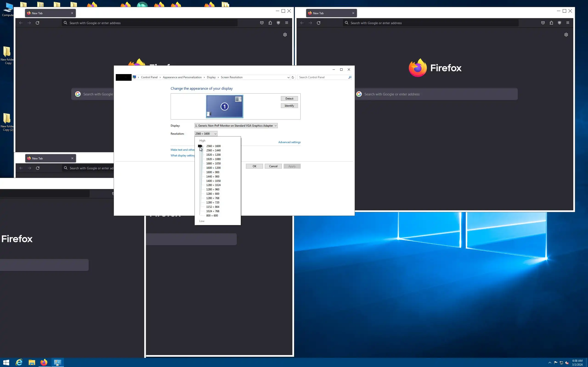588x367 pixels.
Task: Click the Appearance and Personalization breadcrumb
Action: (182, 77)
